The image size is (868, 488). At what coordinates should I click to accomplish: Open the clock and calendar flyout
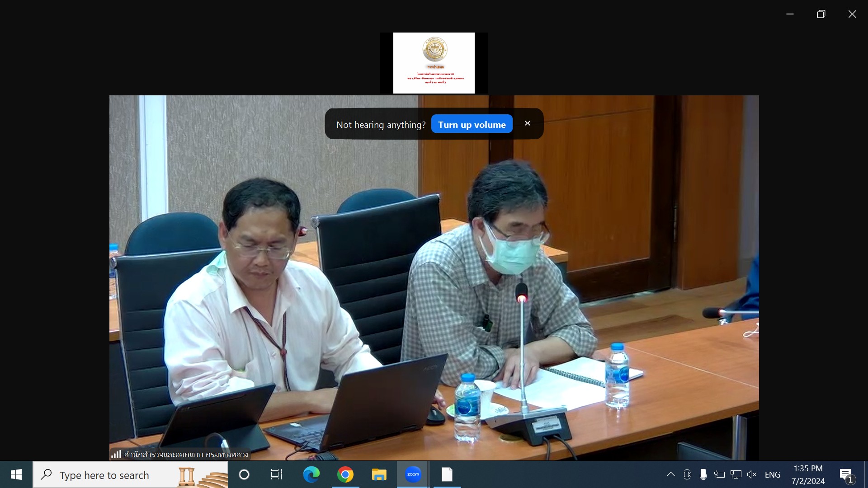[x=808, y=474]
